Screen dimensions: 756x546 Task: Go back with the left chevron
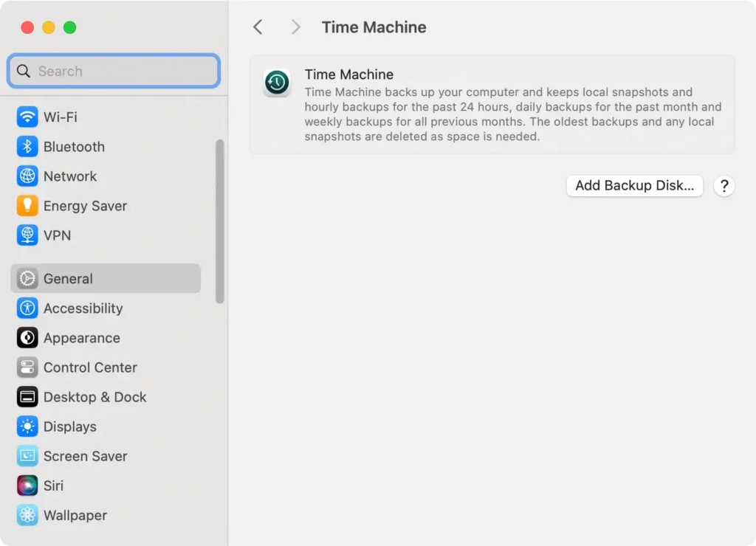pos(258,27)
